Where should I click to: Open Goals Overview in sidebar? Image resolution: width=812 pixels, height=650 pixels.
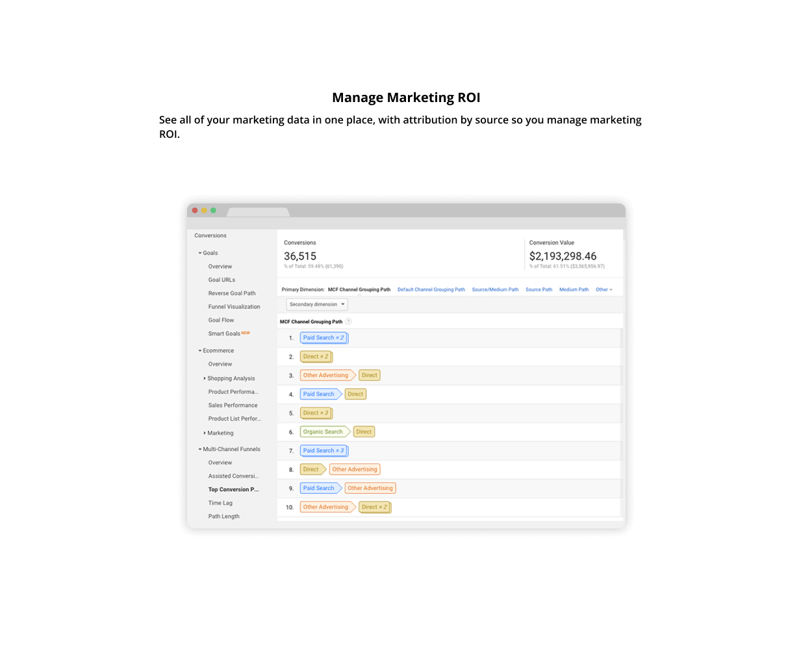point(220,266)
